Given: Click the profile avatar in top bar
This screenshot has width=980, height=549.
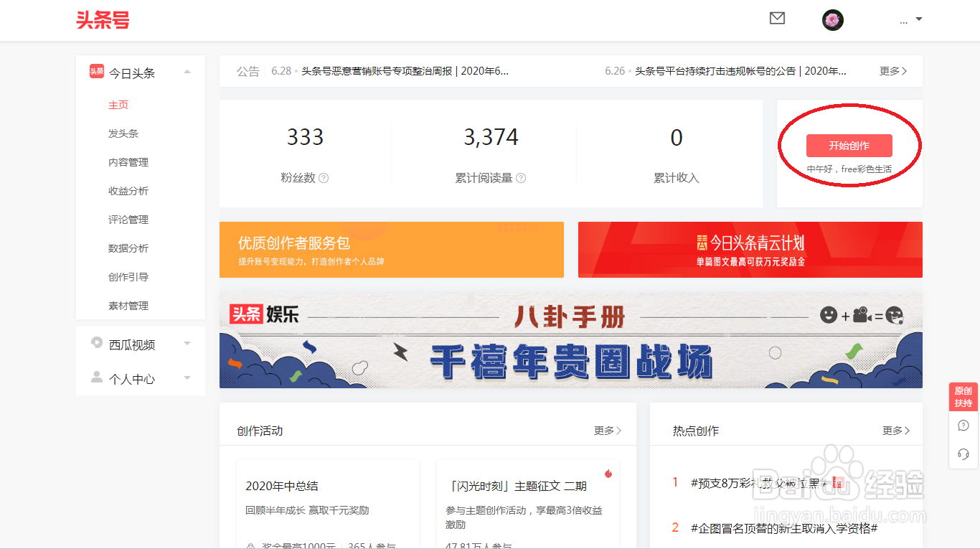Looking at the screenshot, I should click(x=832, y=19).
